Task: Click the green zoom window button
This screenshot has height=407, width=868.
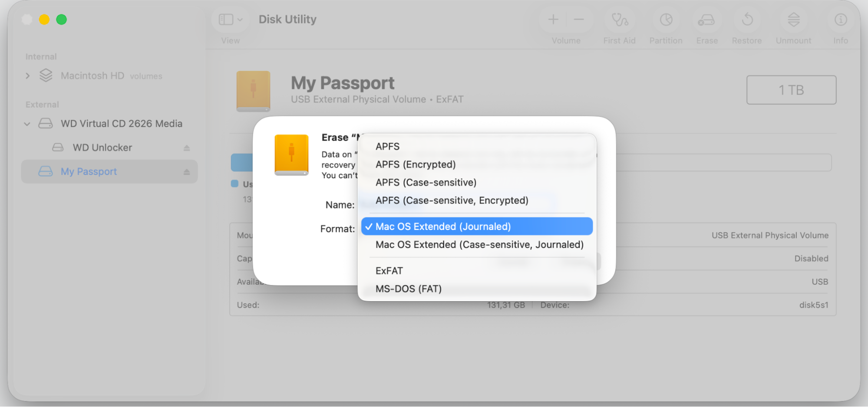Action: click(62, 20)
